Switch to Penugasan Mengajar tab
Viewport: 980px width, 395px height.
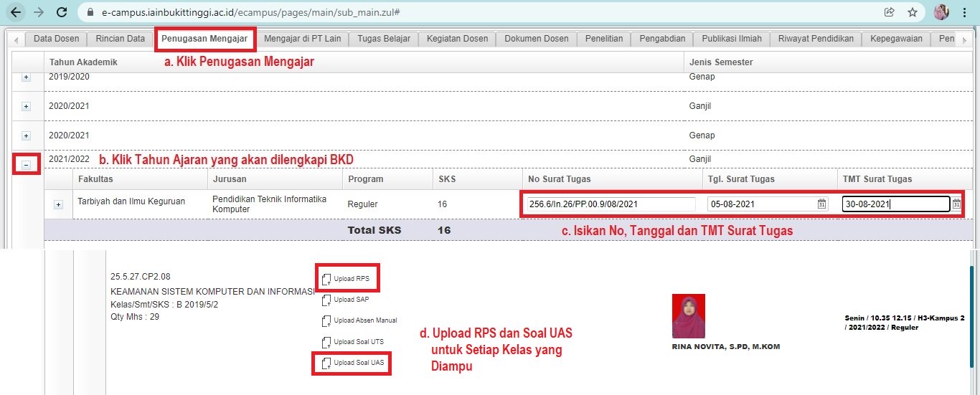point(204,39)
